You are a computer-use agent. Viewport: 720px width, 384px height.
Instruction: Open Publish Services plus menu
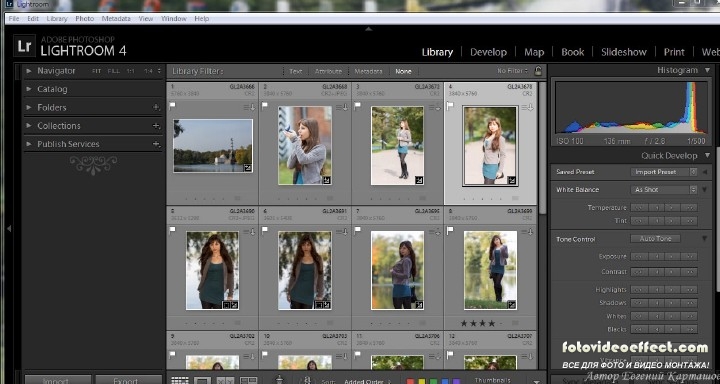(x=157, y=144)
